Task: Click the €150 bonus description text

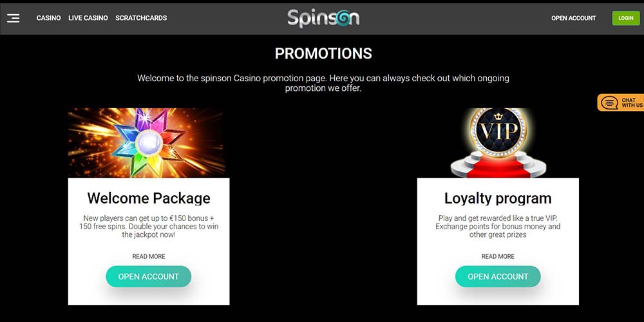Action: [149, 226]
